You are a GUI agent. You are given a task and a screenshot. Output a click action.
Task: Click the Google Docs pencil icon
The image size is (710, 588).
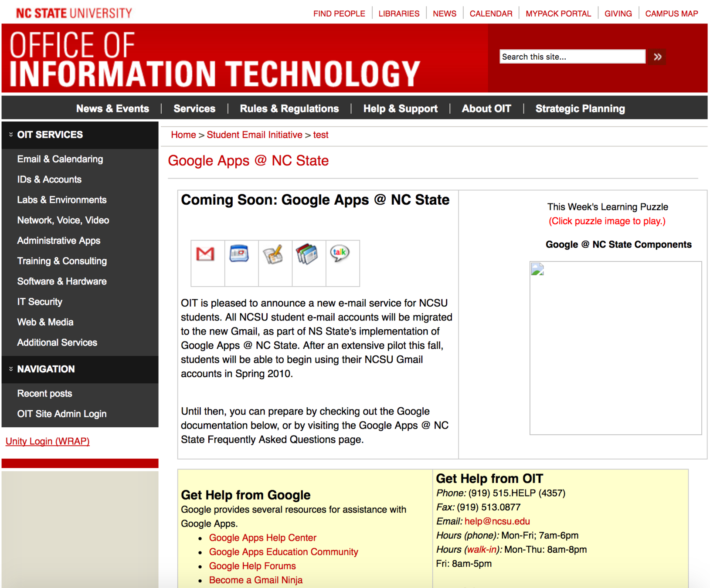pyautogui.click(x=273, y=254)
